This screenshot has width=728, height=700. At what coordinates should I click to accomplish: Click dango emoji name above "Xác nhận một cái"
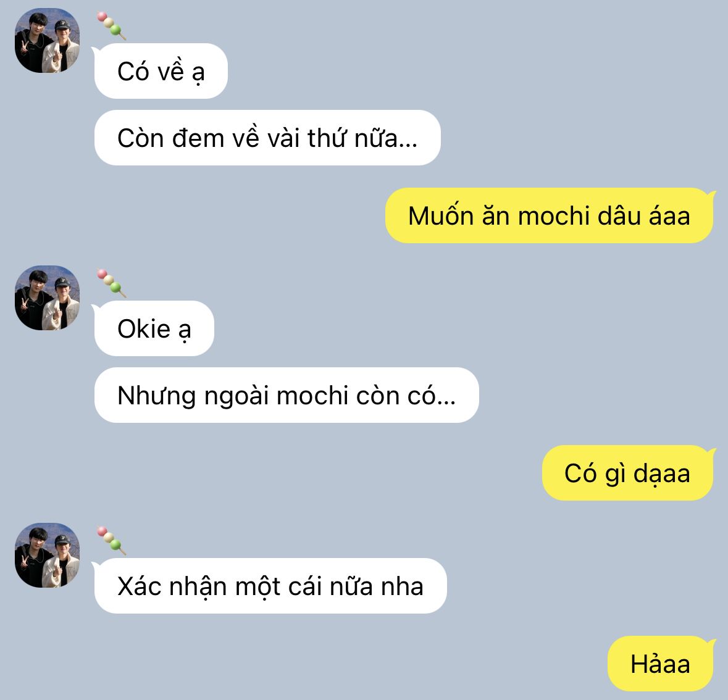[111, 541]
